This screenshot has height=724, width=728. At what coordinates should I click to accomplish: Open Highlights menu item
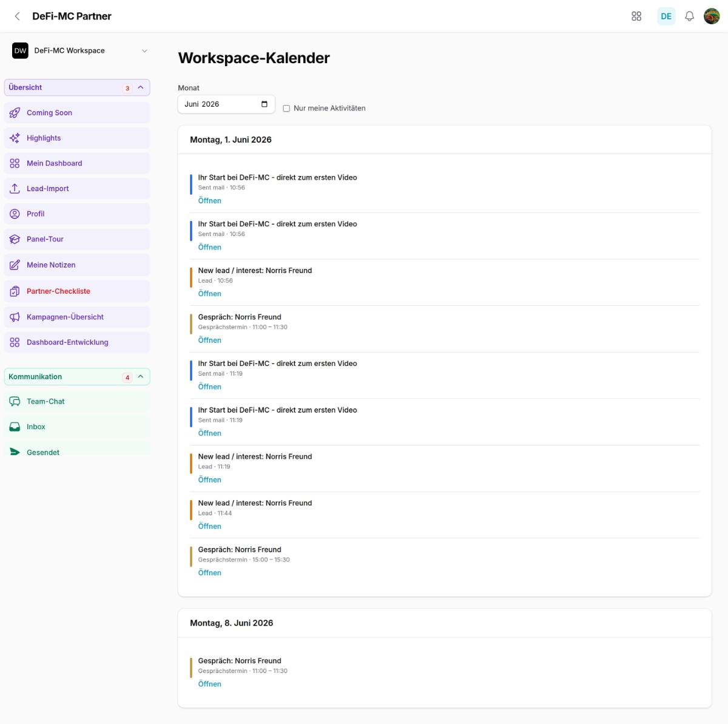[x=77, y=138]
